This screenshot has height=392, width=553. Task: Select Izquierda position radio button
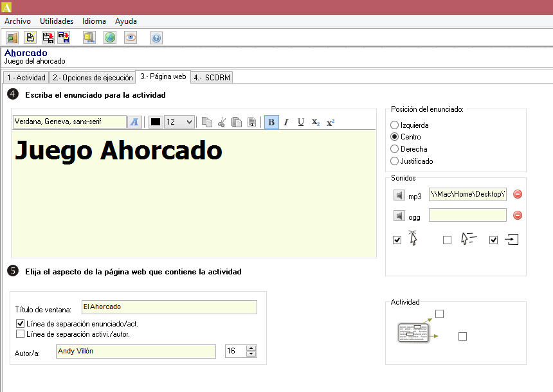[394, 125]
